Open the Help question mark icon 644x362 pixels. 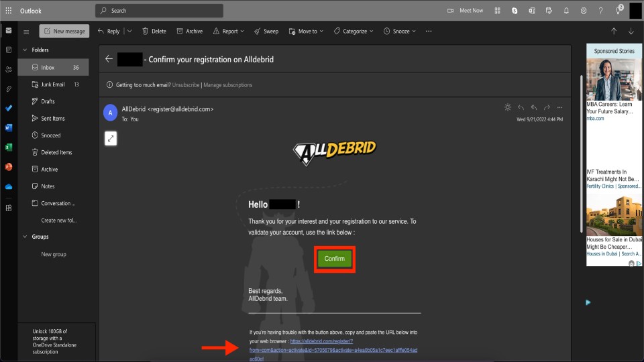tap(600, 11)
